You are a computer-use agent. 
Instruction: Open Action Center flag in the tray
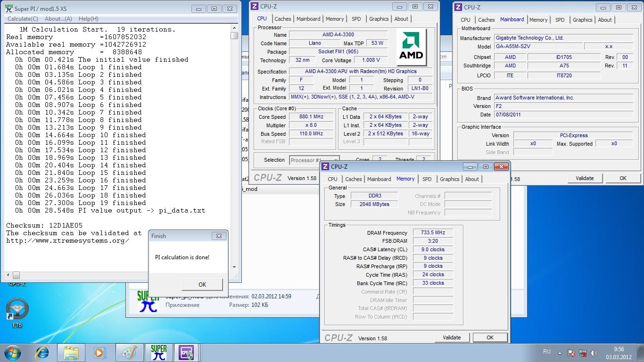point(571,352)
